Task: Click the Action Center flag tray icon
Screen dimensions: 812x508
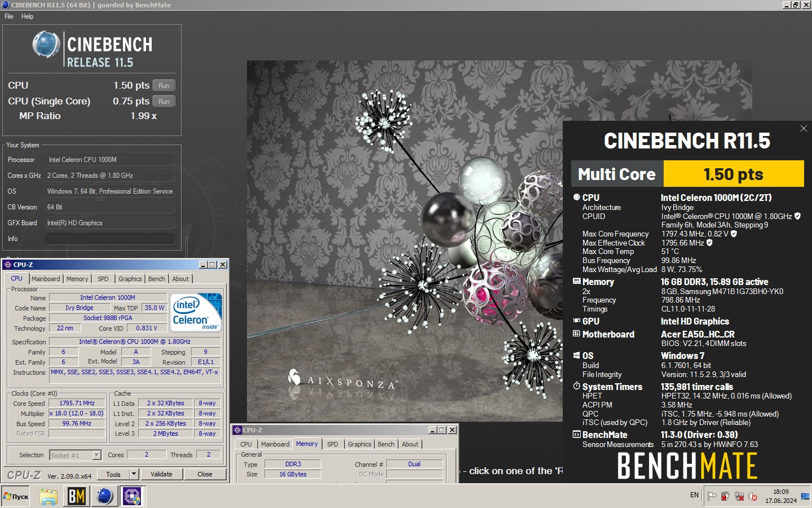Action: pyautogui.click(x=712, y=496)
